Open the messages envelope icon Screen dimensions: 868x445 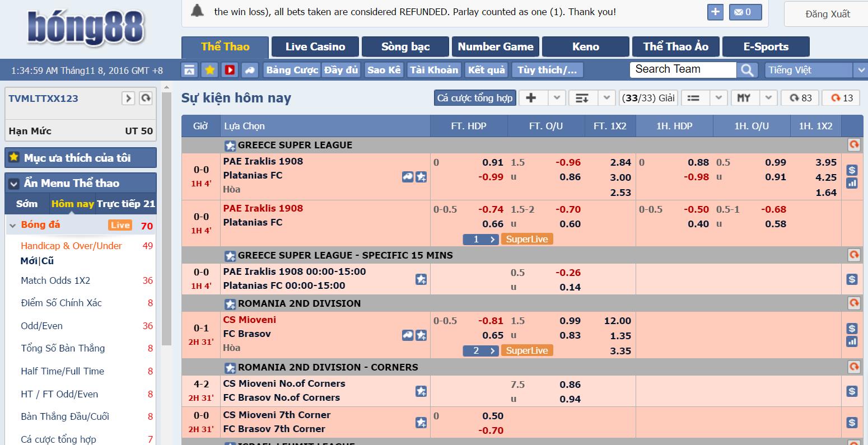[x=745, y=12]
